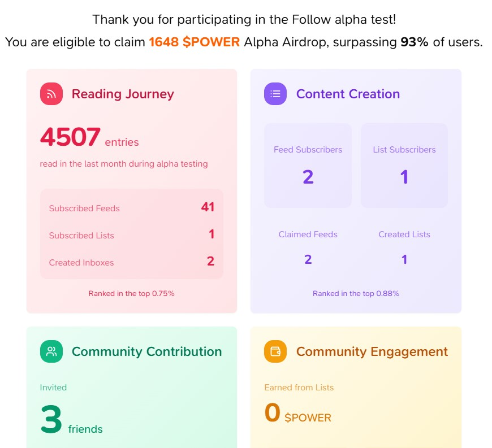The image size is (492, 448).
Task: Click the purple Content Creation list icon
Action: click(x=275, y=94)
